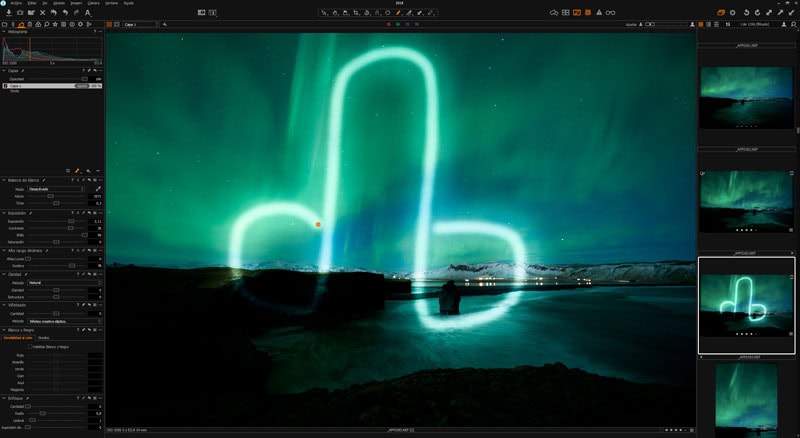Screen dimensions: 800x438
Task: Click the import images icon
Action: [9, 13]
